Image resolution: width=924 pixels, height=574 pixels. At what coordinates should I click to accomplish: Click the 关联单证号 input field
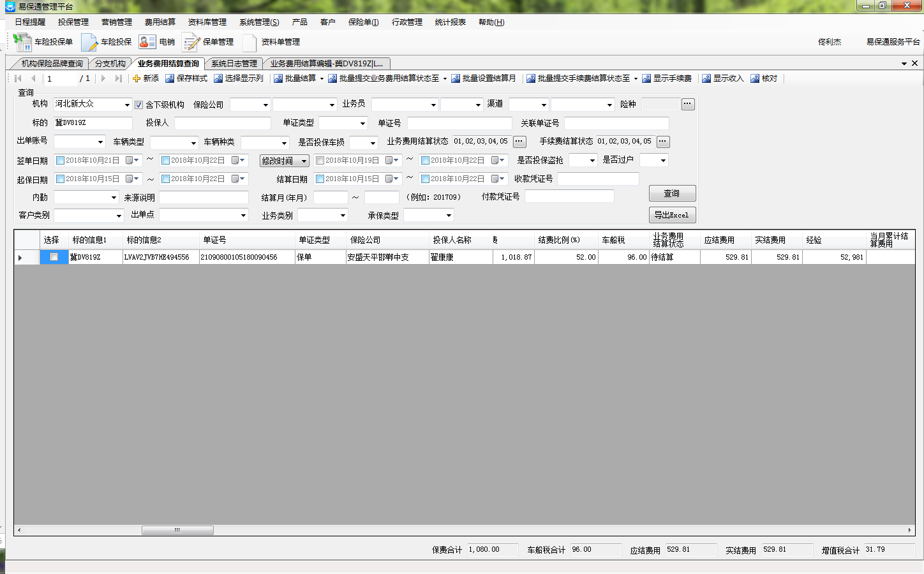(x=616, y=123)
